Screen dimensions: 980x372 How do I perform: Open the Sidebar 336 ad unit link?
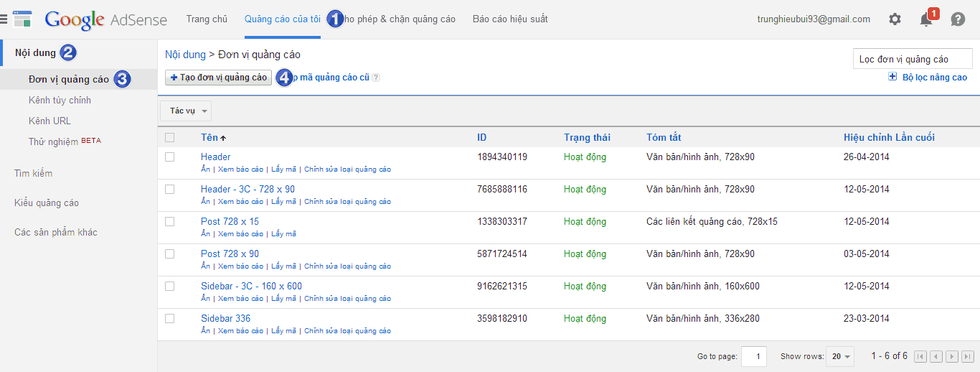coord(225,318)
